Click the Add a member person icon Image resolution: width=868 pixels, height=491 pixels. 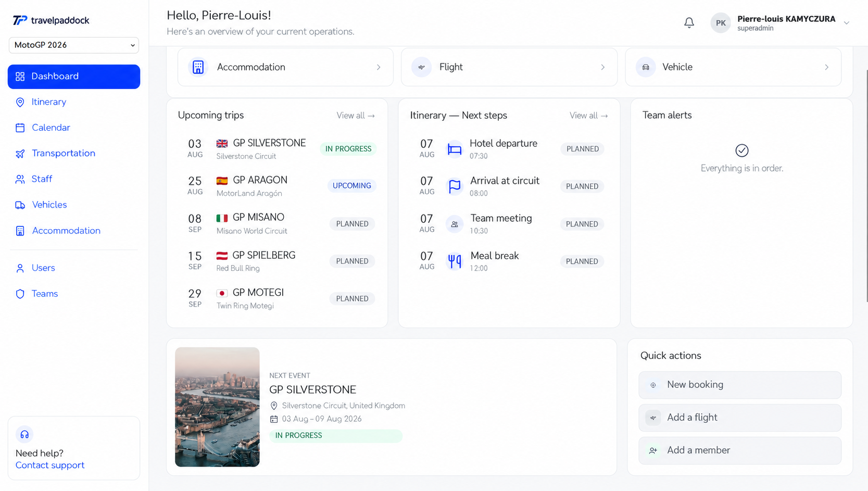tap(653, 450)
